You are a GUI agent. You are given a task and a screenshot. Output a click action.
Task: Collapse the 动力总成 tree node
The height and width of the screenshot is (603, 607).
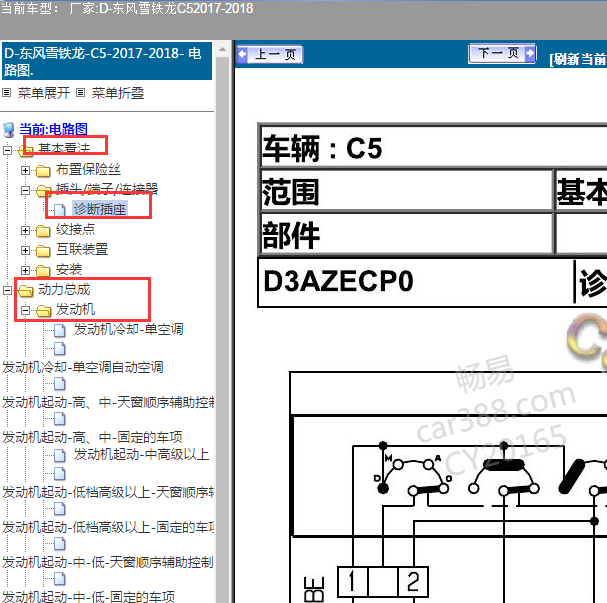pos(7,290)
